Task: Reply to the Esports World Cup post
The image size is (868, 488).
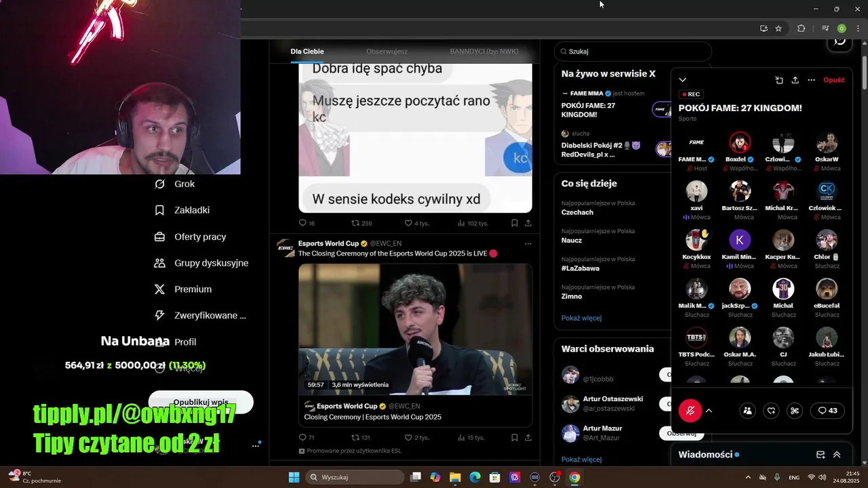Action: (307, 438)
